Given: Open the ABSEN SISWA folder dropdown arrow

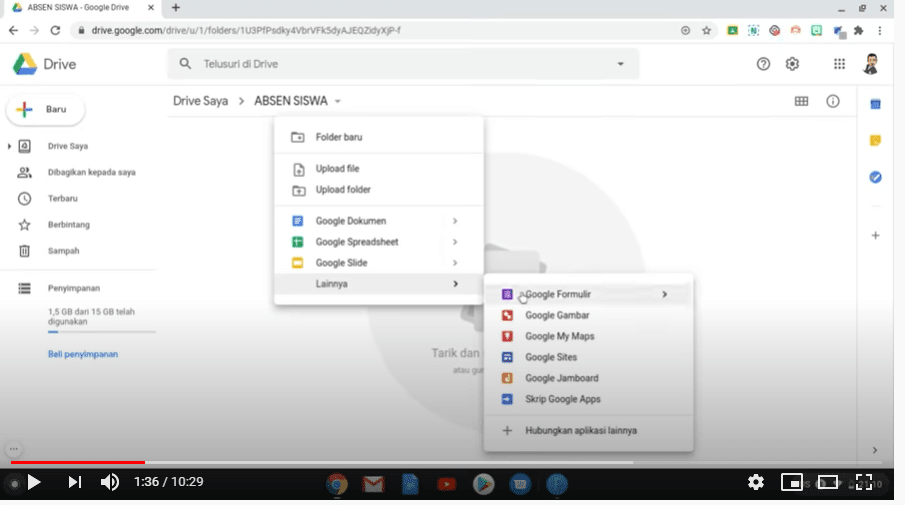Looking at the screenshot, I should click(x=338, y=102).
